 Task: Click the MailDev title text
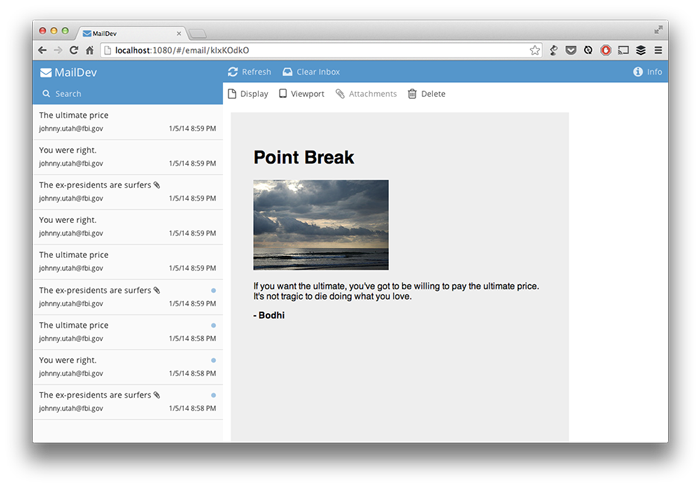tap(75, 72)
